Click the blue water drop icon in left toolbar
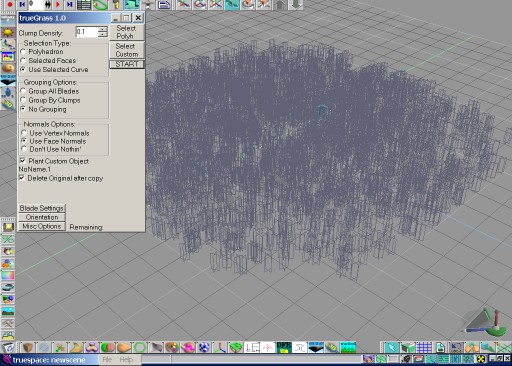 coord(8,92)
